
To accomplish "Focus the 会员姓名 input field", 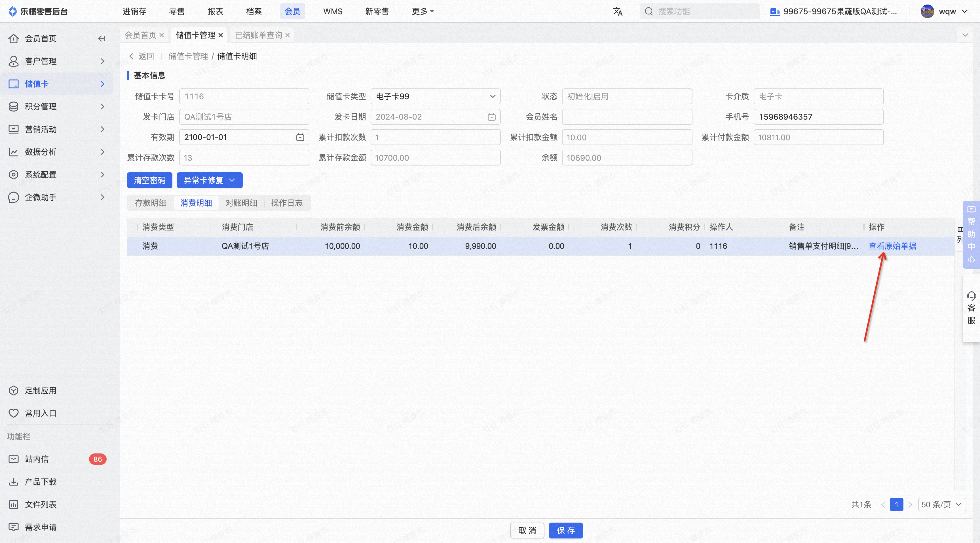I will 627,117.
